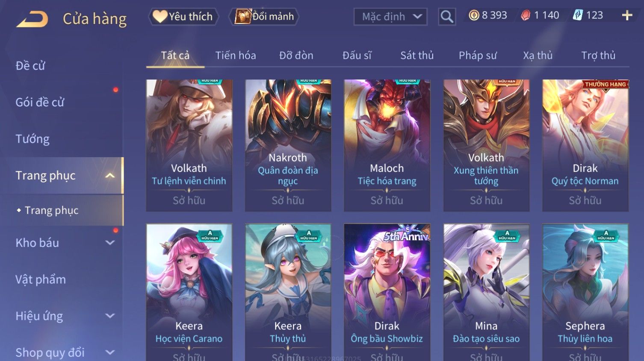Open the Mặc định sort dropdown

point(390,17)
